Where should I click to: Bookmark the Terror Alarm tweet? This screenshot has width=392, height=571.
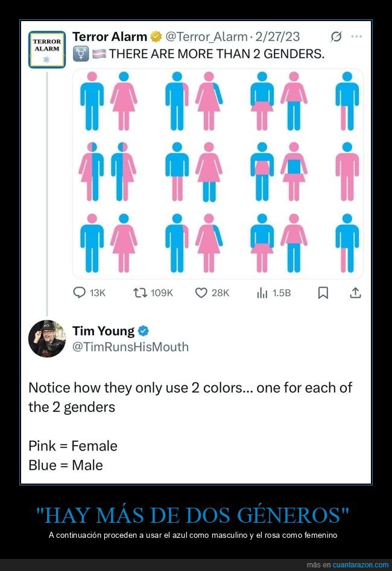coord(323,293)
